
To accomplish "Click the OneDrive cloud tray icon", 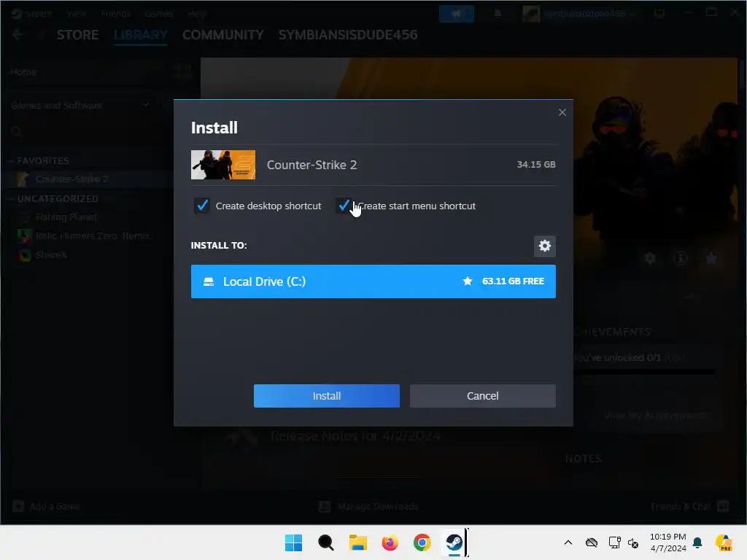I will click(x=591, y=542).
